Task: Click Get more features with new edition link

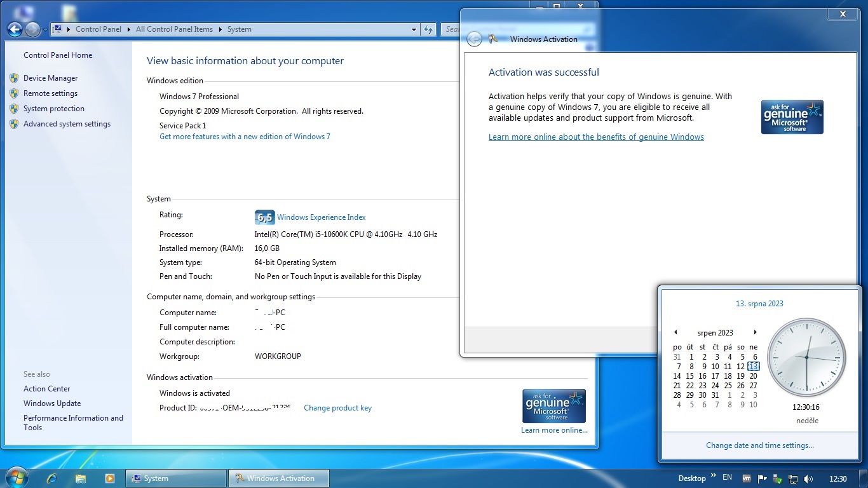Action: (x=245, y=137)
